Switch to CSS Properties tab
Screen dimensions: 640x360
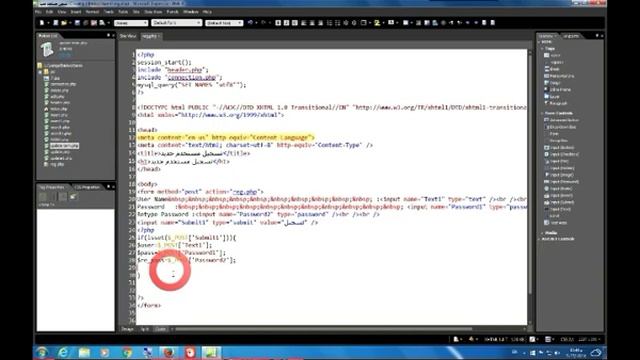pyautogui.click(x=87, y=187)
